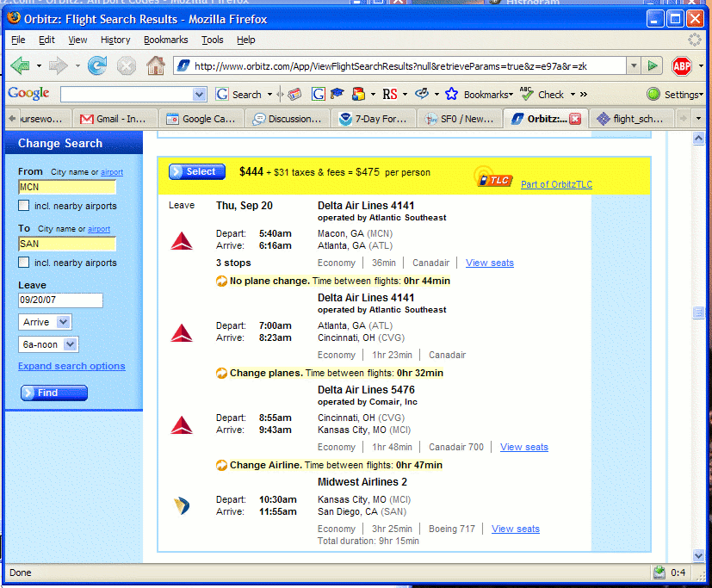Open the Adblock Plus dropdown arrow
Viewport: 712px width, 588px height.
pyautogui.click(x=701, y=66)
